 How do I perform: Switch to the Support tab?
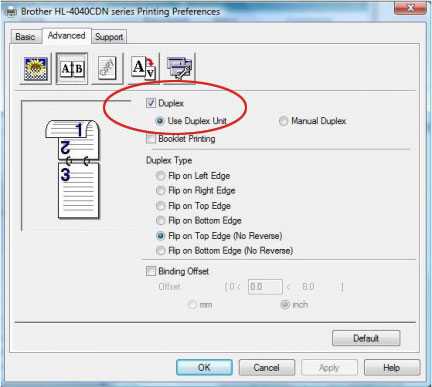109,37
